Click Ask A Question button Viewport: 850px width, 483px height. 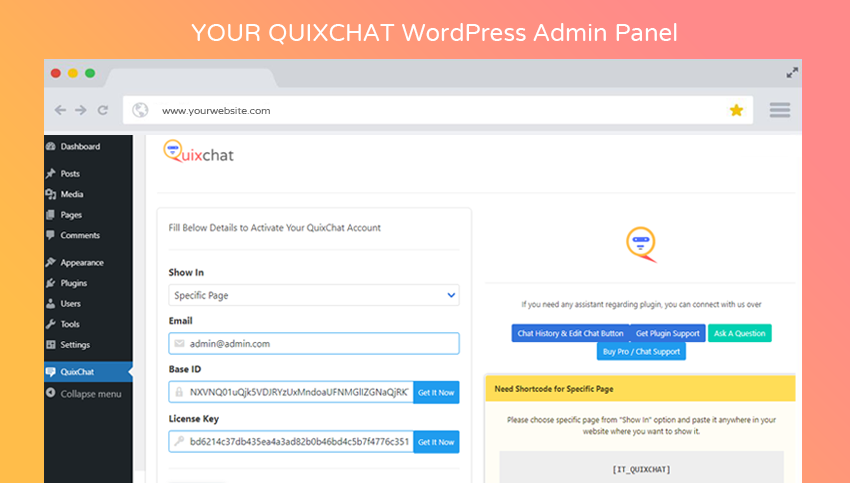(739, 333)
